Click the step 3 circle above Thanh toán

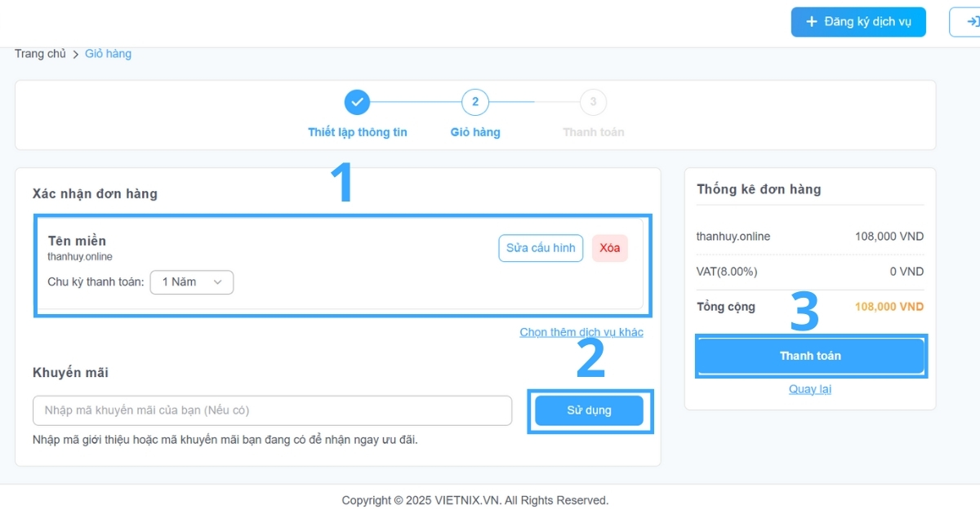point(593,102)
